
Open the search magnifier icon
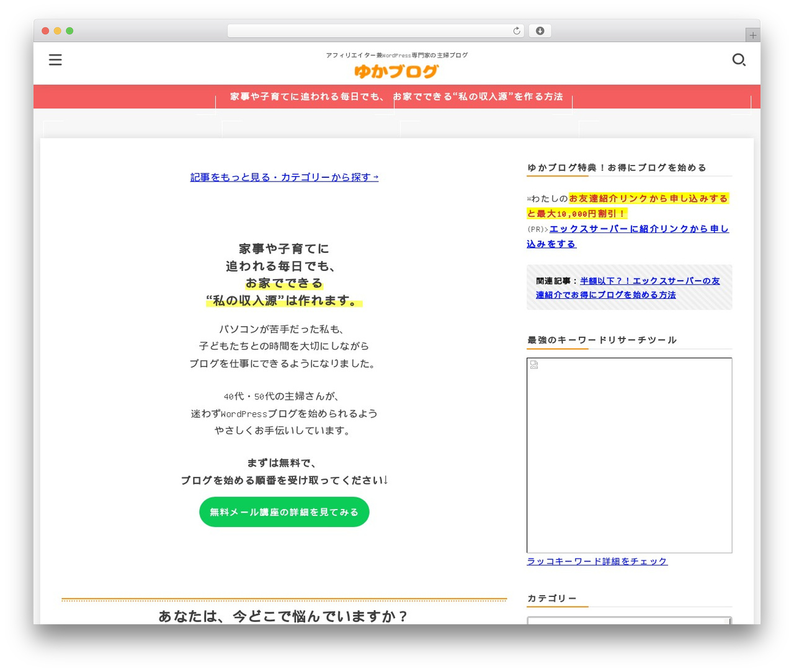[x=739, y=60]
